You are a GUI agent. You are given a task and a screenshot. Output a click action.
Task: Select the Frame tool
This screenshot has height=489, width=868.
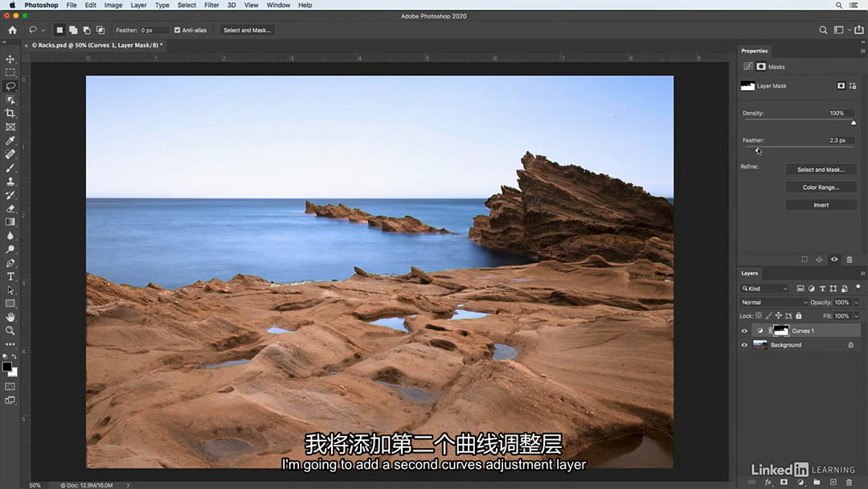(x=10, y=127)
